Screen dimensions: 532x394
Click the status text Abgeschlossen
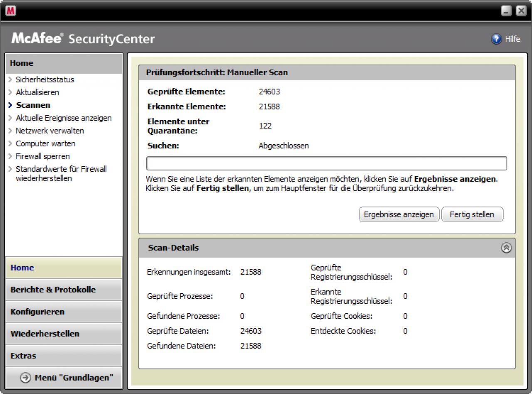[284, 146]
